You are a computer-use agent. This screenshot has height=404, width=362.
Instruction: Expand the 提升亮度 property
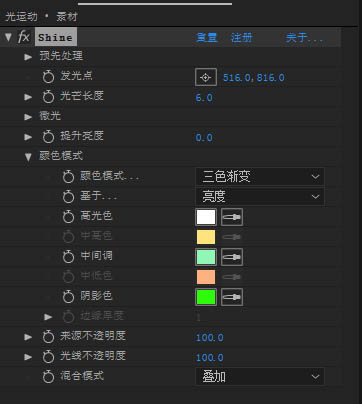pyautogui.click(x=28, y=137)
